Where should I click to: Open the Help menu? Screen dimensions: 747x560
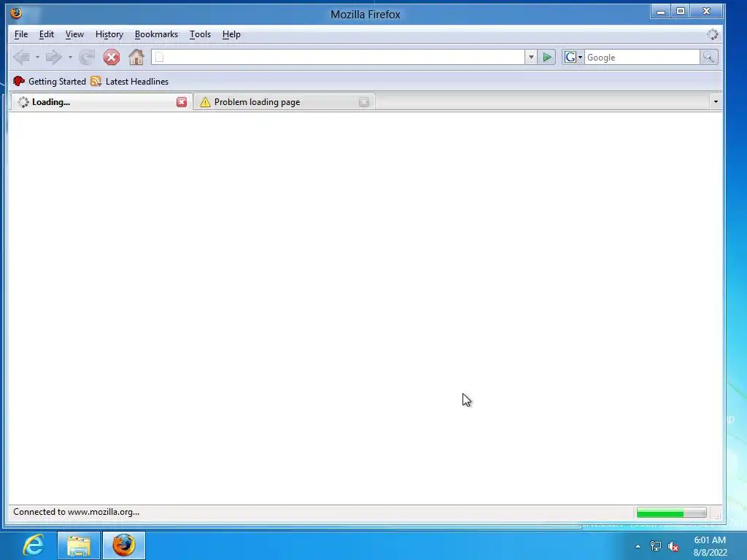pos(231,34)
